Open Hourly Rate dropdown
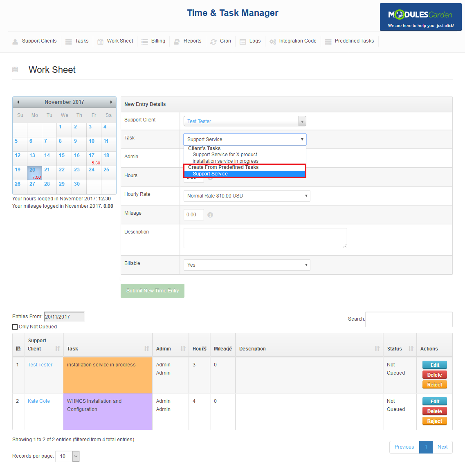Viewport: 465px width, 476px height. pos(247,196)
